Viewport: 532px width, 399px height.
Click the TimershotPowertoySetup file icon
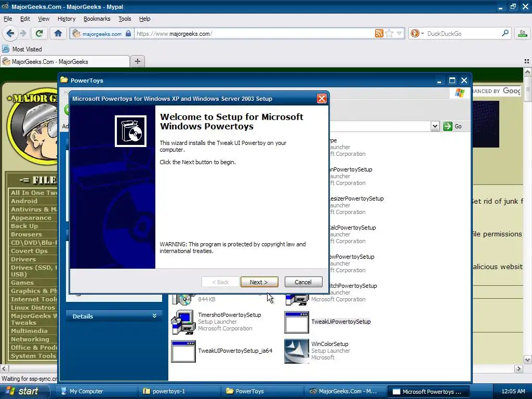183,322
